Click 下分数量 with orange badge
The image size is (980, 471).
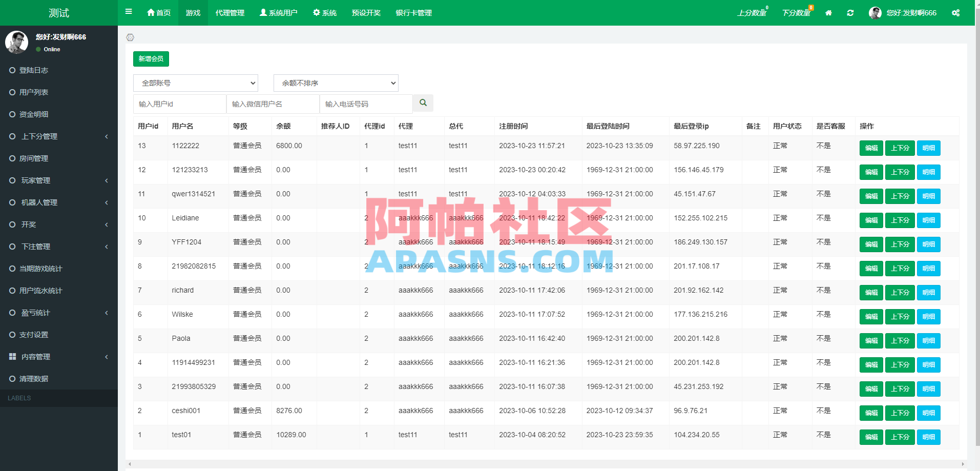(795, 13)
